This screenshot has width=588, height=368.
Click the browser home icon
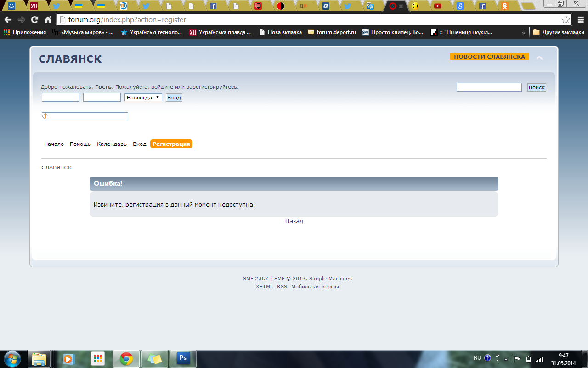[48, 20]
